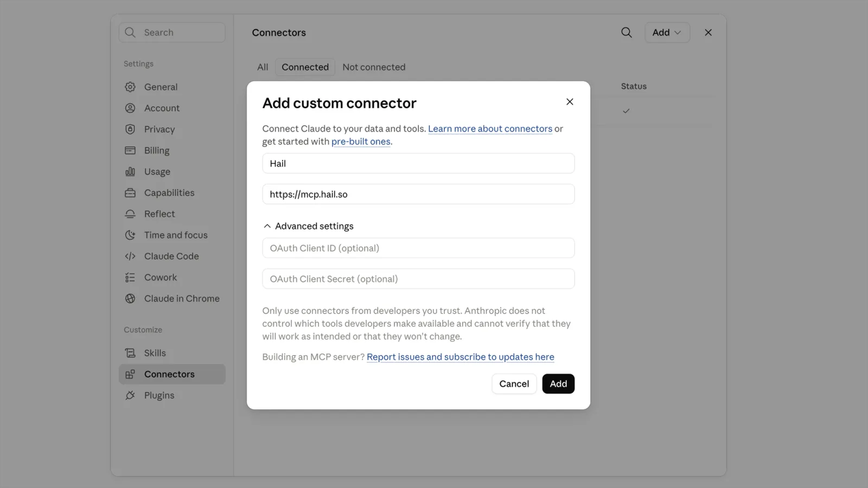Viewport: 868px width, 488px height.
Task: Click the Usage bar chart icon
Action: point(130,171)
